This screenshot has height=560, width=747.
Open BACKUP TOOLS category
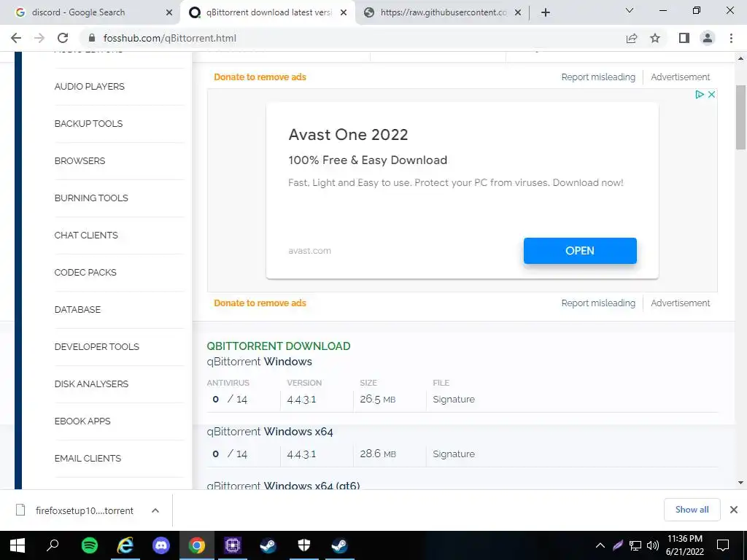88,124
